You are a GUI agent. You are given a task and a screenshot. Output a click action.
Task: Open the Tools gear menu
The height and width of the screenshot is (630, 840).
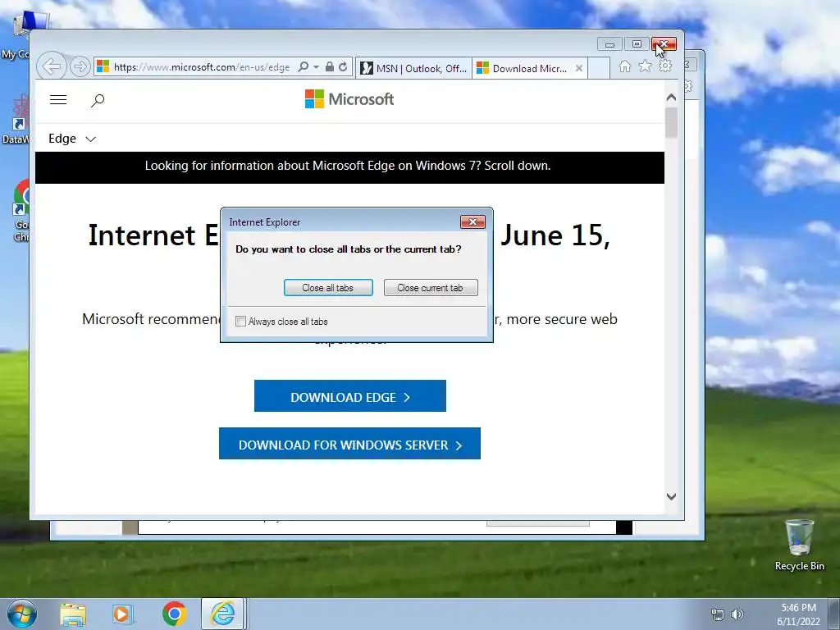pyautogui.click(x=665, y=66)
